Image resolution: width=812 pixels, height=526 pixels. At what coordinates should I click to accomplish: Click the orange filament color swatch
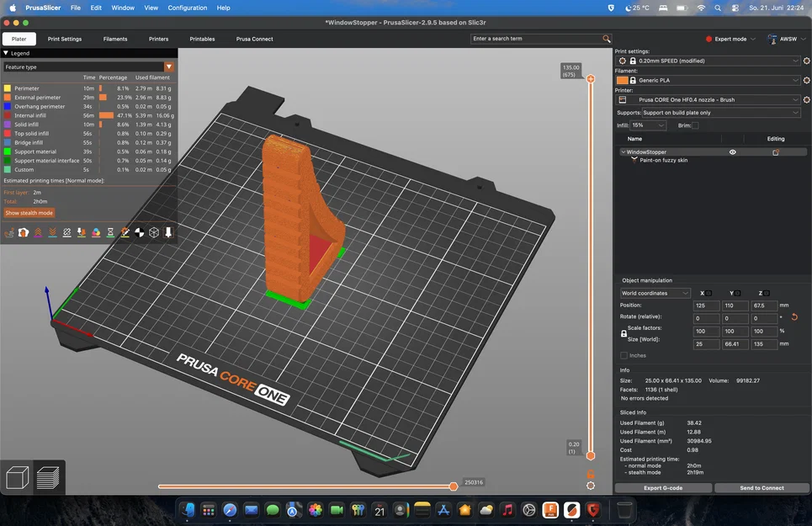click(x=622, y=80)
